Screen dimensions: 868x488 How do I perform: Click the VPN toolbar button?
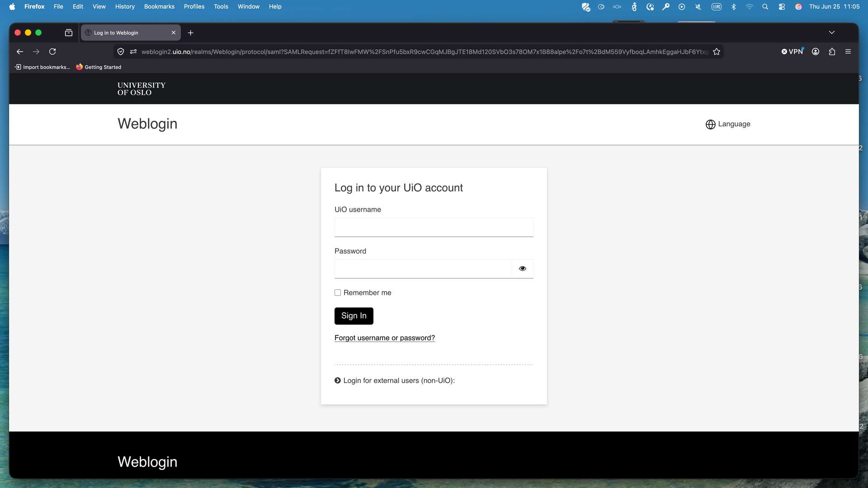pyautogui.click(x=793, y=52)
